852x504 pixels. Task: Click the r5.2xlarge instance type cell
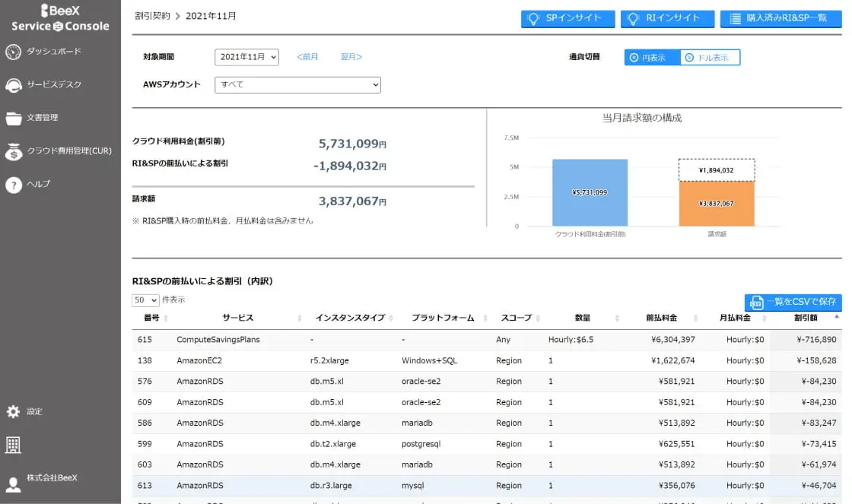[x=329, y=360]
